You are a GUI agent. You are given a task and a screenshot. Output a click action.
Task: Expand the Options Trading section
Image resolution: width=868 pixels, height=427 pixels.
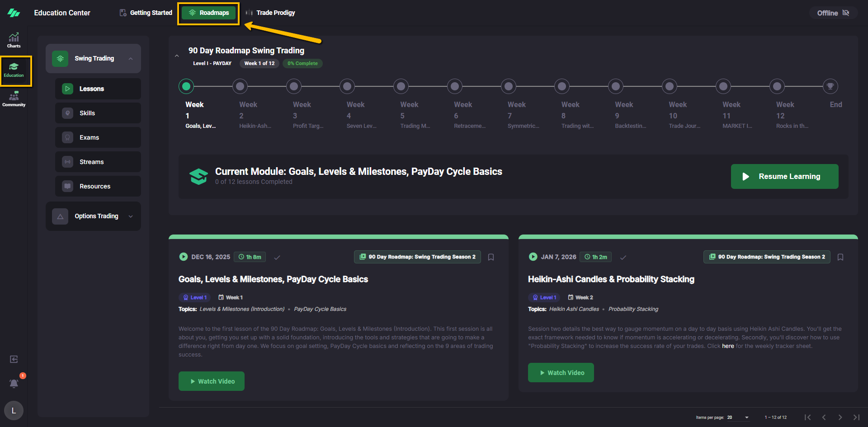131,216
